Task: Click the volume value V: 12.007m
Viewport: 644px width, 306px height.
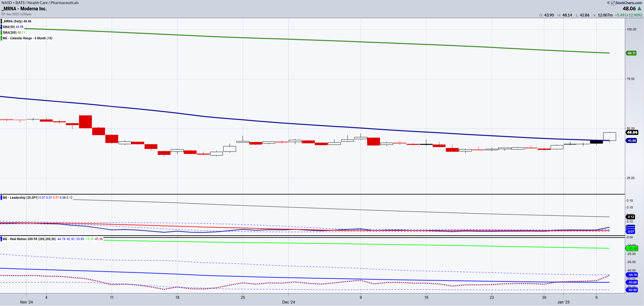Action: tap(603, 15)
